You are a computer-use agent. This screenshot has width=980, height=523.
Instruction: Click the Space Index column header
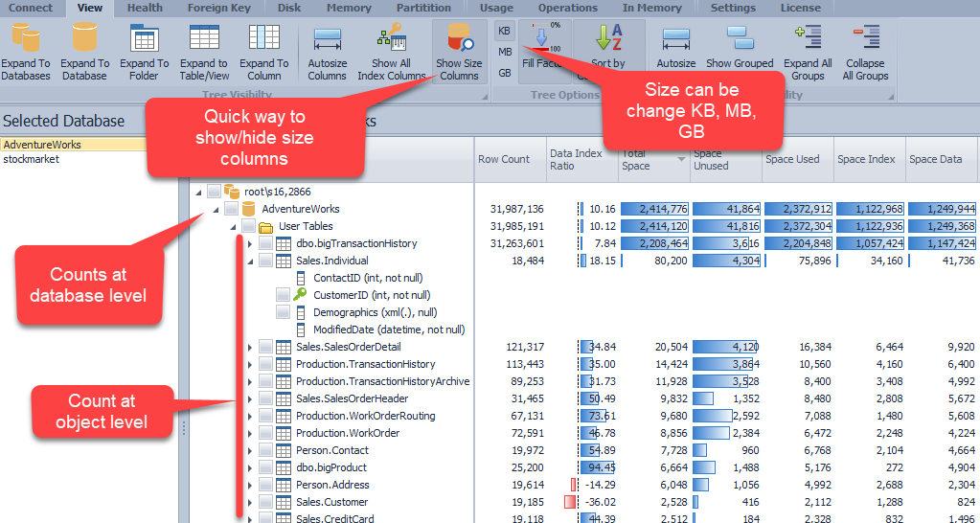point(870,159)
